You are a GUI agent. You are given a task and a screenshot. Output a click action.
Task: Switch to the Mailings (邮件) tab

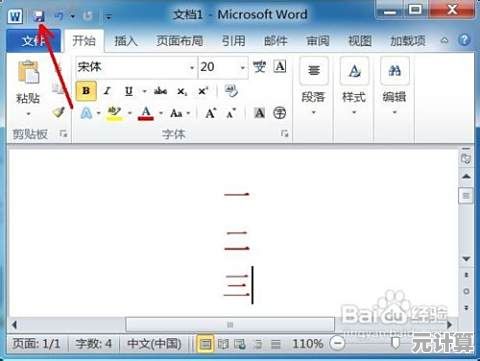(276, 41)
